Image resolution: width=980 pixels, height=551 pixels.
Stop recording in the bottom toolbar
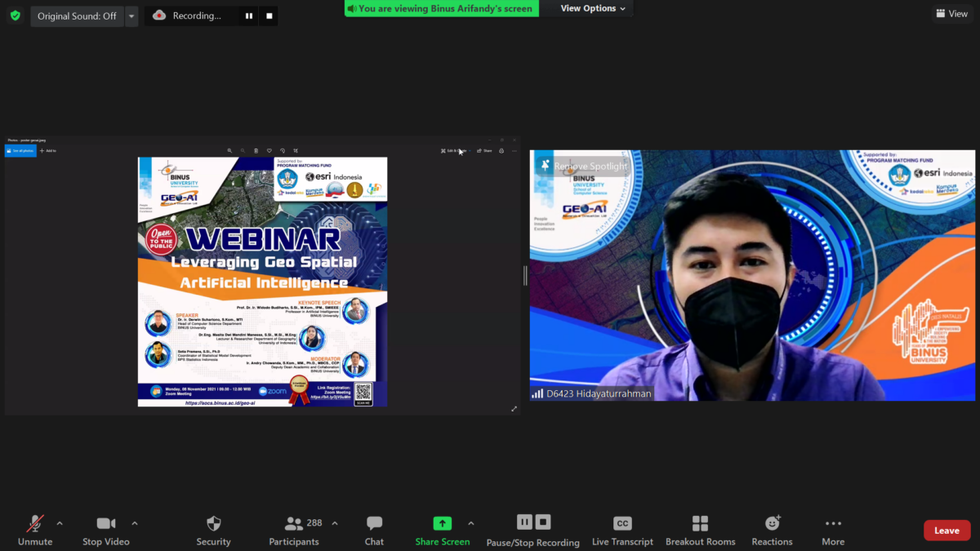pos(543,522)
